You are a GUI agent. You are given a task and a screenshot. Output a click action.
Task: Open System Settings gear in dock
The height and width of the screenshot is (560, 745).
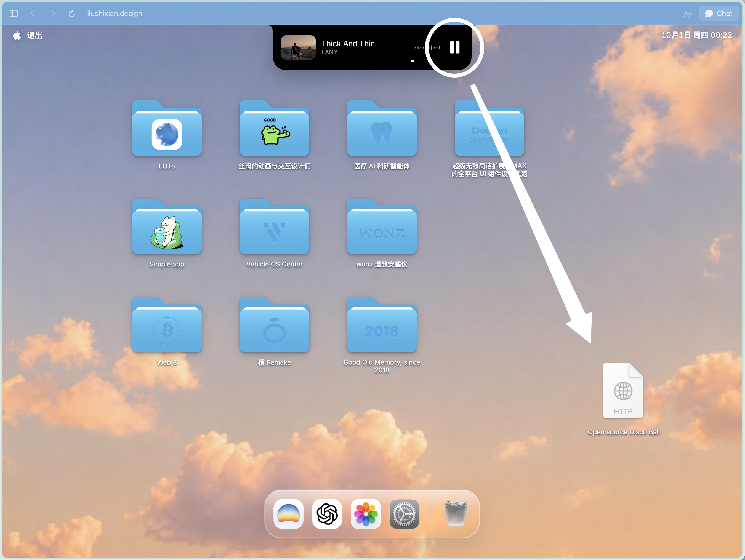[404, 514]
